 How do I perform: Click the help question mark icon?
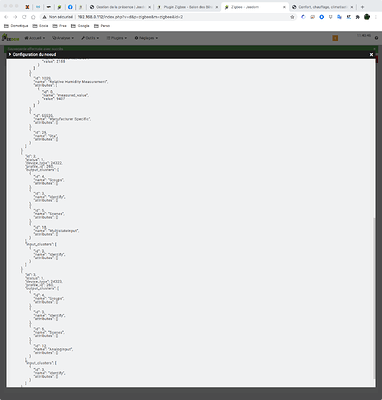(x=376, y=38)
